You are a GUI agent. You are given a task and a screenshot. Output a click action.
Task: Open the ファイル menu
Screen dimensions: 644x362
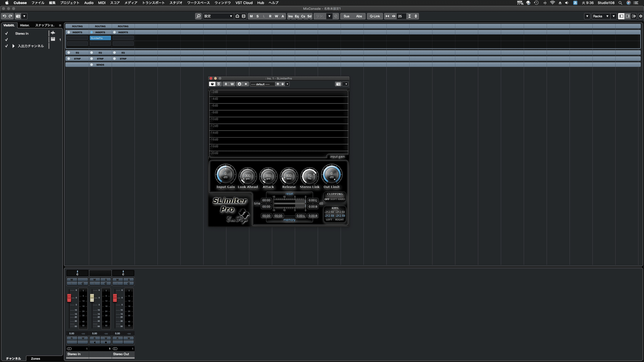point(38,3)
